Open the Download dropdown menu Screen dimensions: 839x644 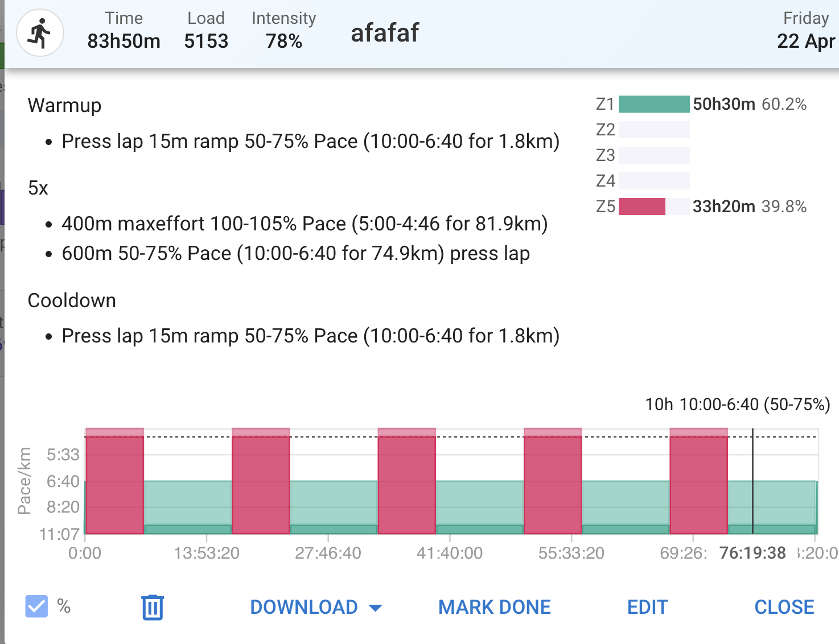tap(316, 607)
